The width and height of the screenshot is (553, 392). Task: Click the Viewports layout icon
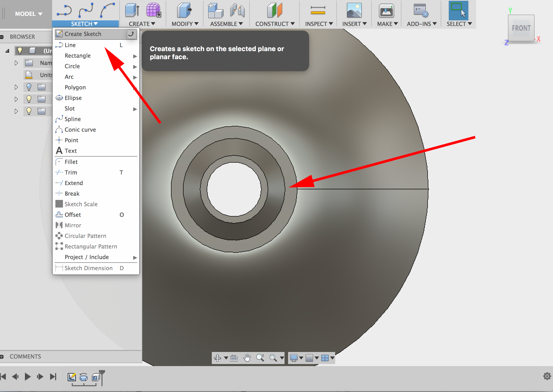click(325, 358)
